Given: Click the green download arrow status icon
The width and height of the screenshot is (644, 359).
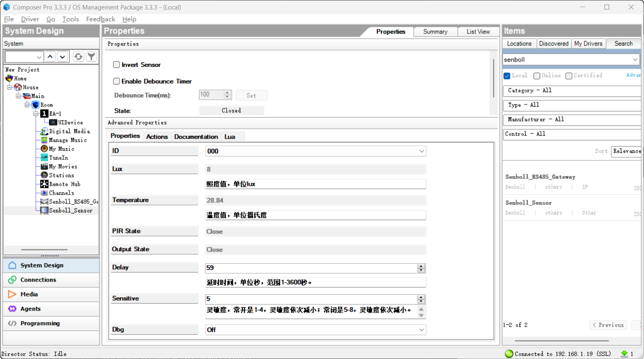Looking at the screenshot, I should [625, 354].
